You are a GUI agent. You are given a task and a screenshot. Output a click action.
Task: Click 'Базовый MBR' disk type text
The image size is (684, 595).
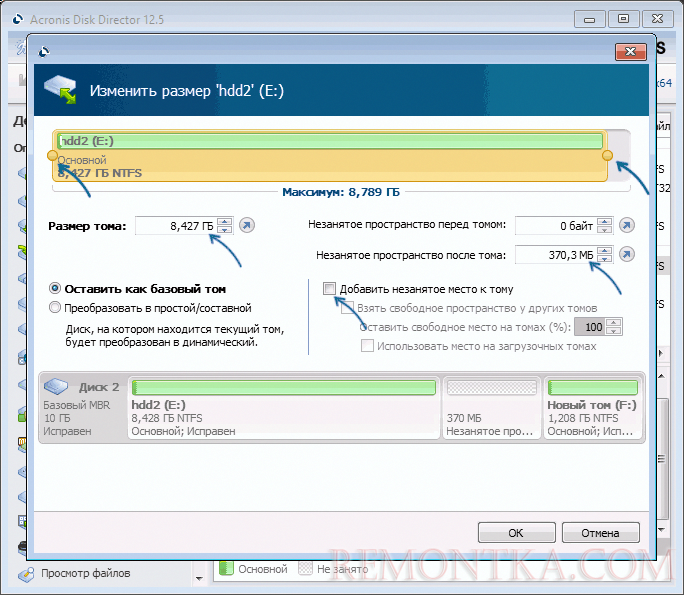77,405
